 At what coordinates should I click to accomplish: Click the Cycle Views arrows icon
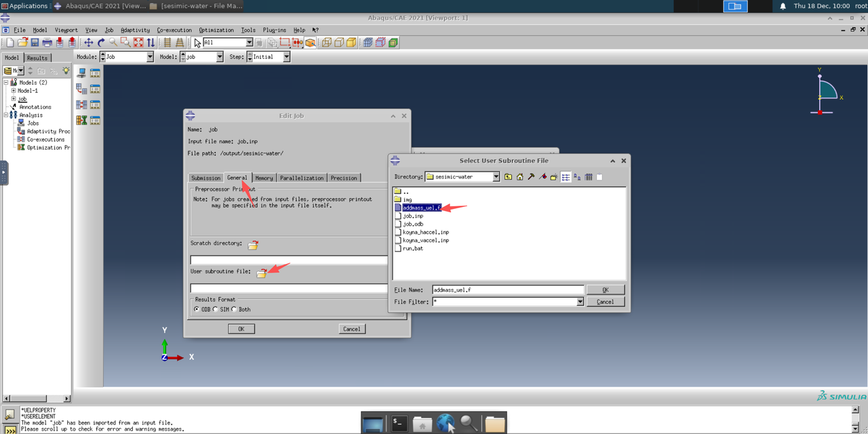point(151,43)
